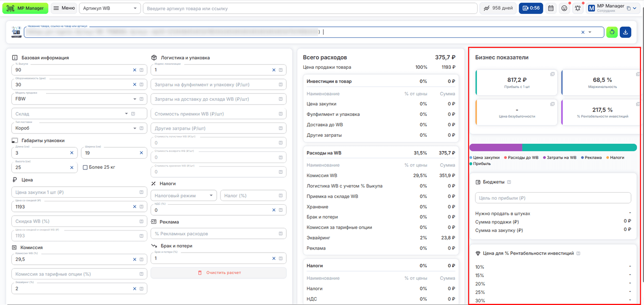This screenshot has height=305, width=644.
Task: Enable the Более 25 кг checkbox
Action: coord(86,167)
